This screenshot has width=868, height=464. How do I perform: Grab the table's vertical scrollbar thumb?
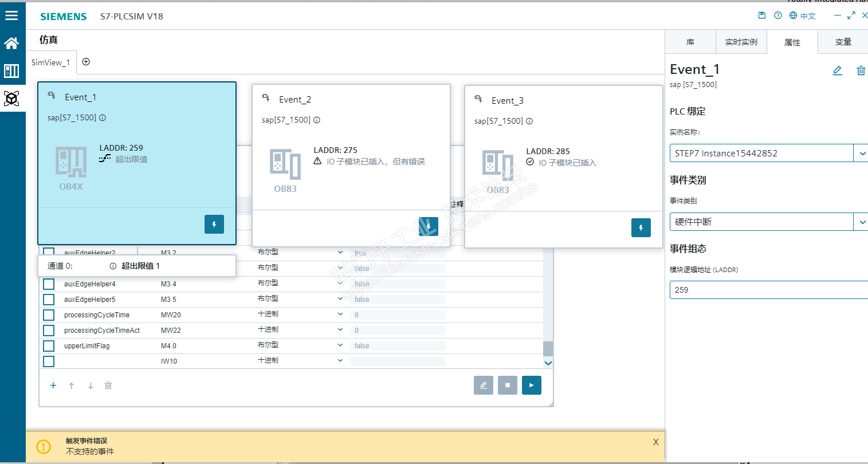coord(548,348)
